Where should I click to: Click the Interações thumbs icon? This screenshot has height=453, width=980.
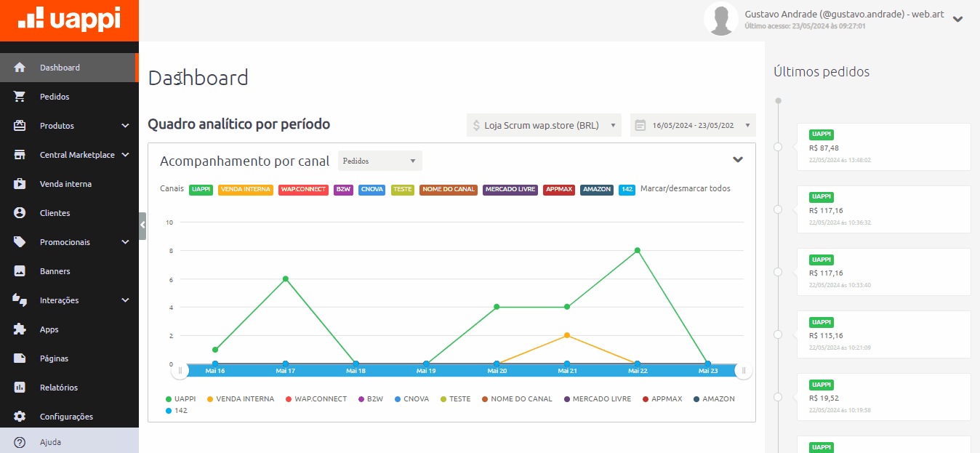click(x=20, y=300)
